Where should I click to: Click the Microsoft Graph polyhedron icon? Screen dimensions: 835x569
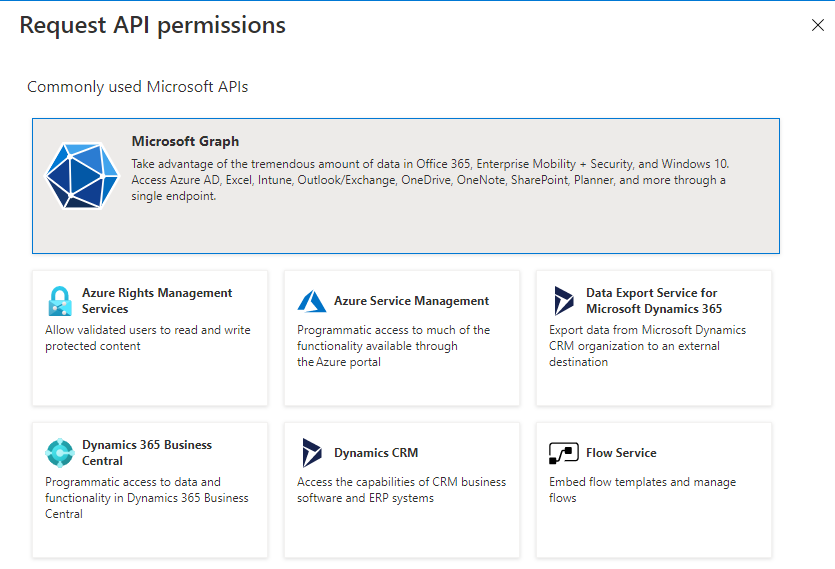(82, 175)
